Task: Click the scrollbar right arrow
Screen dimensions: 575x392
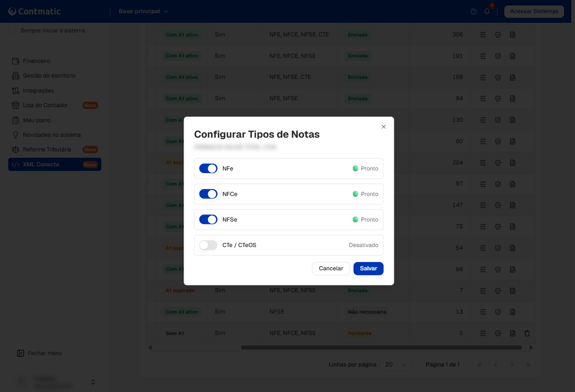Action: [531, 347]
